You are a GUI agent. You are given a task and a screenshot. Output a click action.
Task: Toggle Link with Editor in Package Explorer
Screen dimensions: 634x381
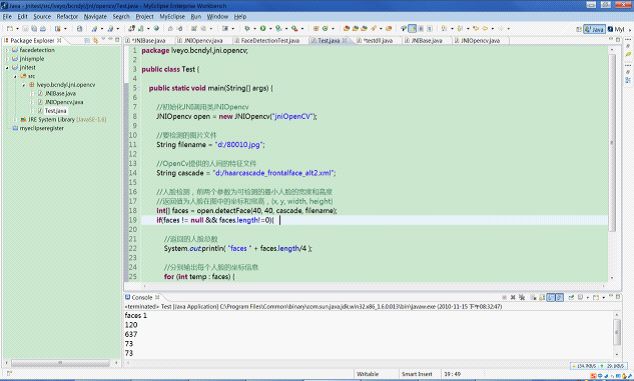95,40
